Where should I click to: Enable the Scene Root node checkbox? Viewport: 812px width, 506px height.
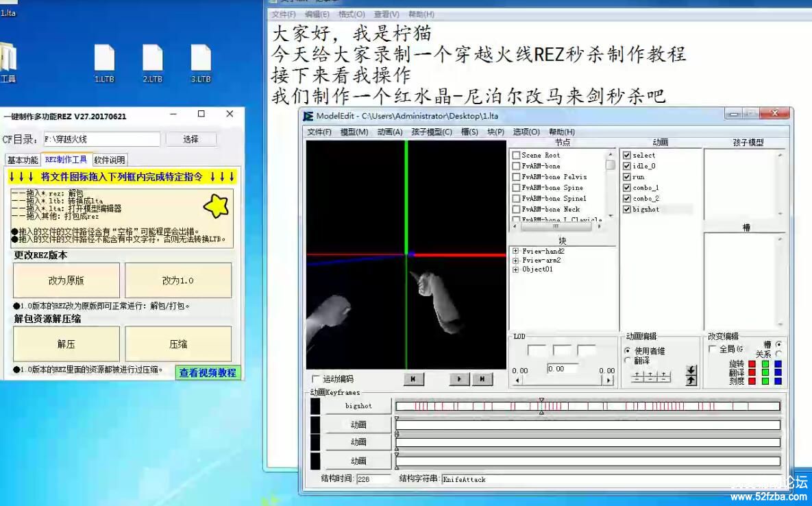(516, 156)
